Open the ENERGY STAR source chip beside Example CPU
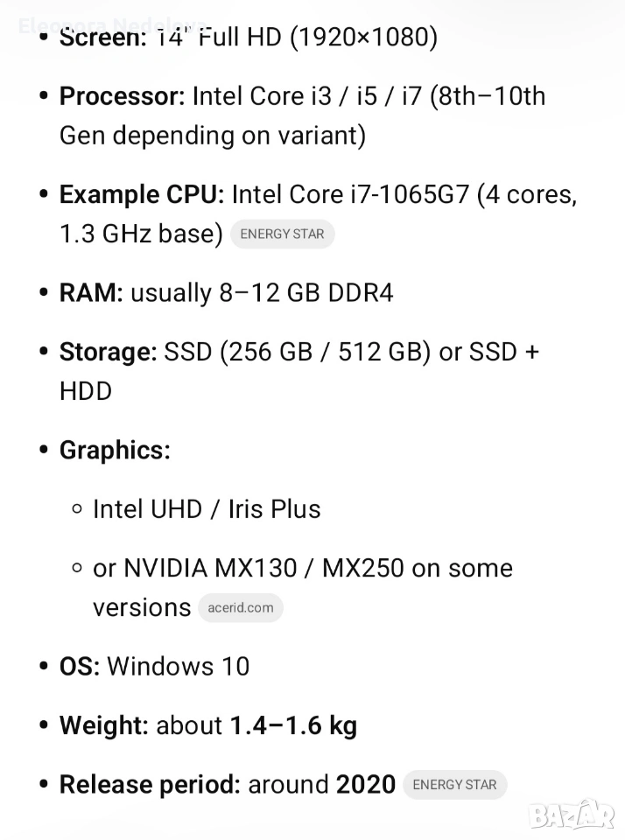Screen dimensions: 625x840 [282, 234]
